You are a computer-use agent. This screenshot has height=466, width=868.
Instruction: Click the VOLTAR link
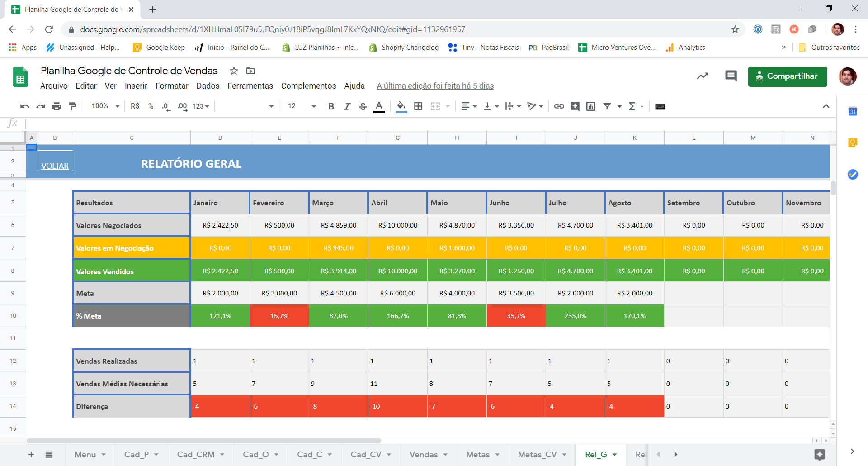point(55,166)
